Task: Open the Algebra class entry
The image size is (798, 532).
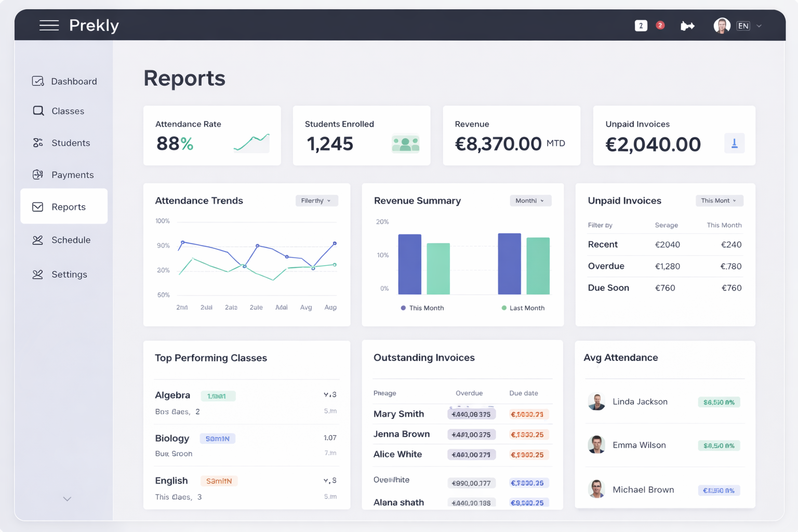Action: coord(172,395)
